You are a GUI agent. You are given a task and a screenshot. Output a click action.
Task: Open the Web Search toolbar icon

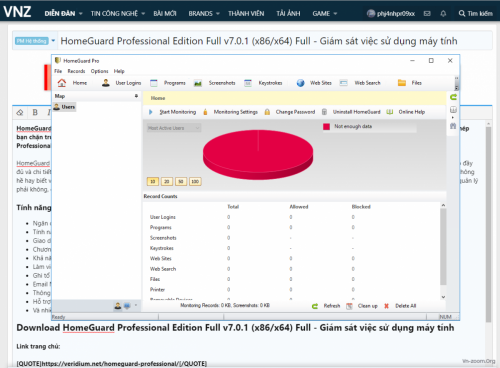click(x=343, y=83)
